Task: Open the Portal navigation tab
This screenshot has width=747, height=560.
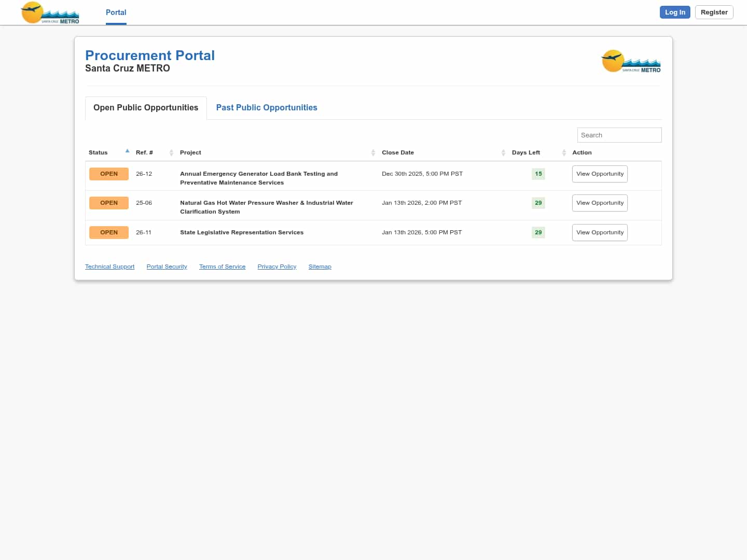Action: pyautogui.click(x=116, y=12)
